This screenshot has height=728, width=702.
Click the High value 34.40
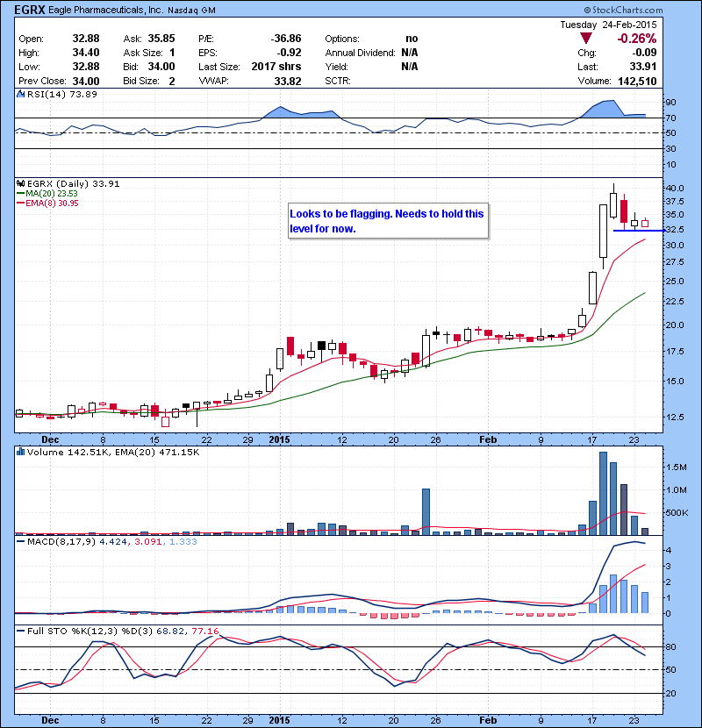[86, 53]
